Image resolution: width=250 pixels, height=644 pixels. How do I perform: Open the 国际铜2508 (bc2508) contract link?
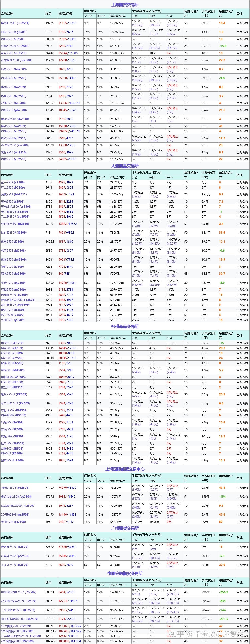pyautogui.click(x=15, y=488)
